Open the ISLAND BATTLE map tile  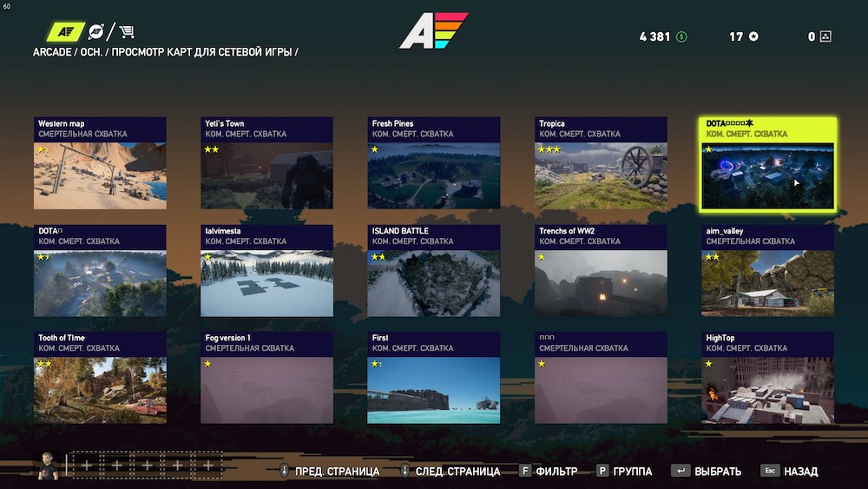coord(434,270)
